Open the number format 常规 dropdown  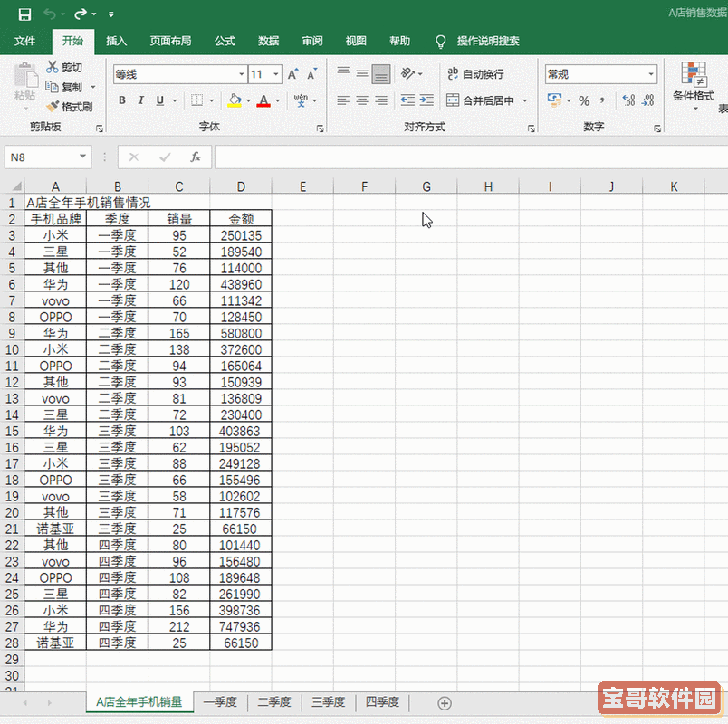pos(651,74)
